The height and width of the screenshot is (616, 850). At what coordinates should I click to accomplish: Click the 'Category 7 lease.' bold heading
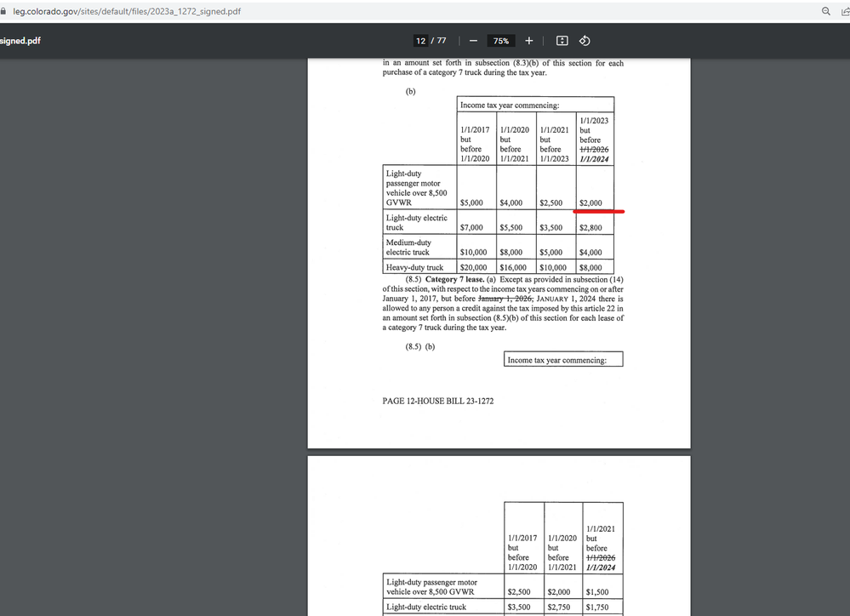(455, 279)
